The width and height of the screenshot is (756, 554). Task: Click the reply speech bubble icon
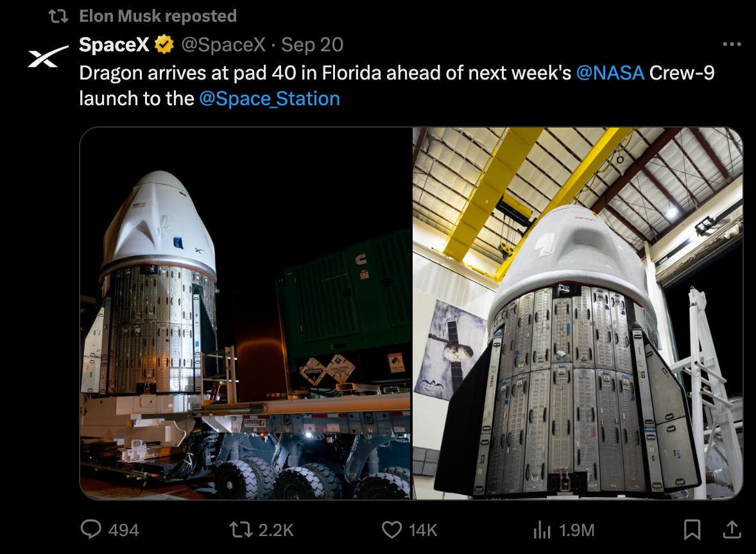click(91, 530)
